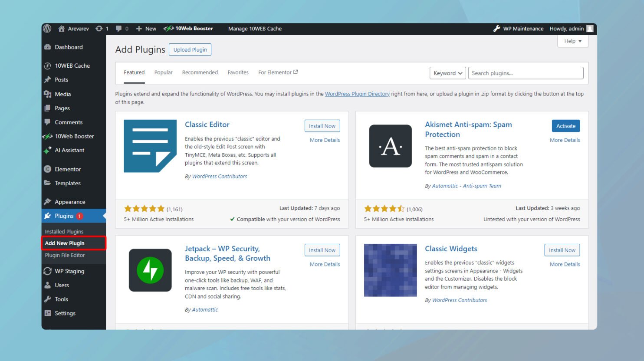Open the Media library from the sidebar icon
The height and width of the screenshot is (361, 644).
(48, 94)
